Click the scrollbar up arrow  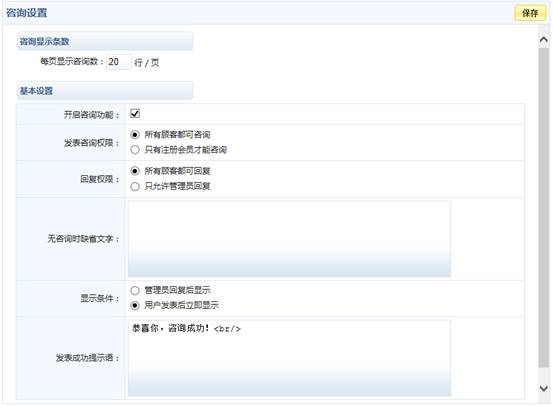[x=544, y=40]
